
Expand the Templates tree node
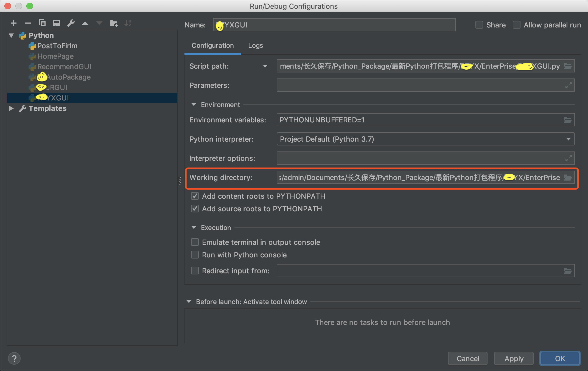[11, 108]
